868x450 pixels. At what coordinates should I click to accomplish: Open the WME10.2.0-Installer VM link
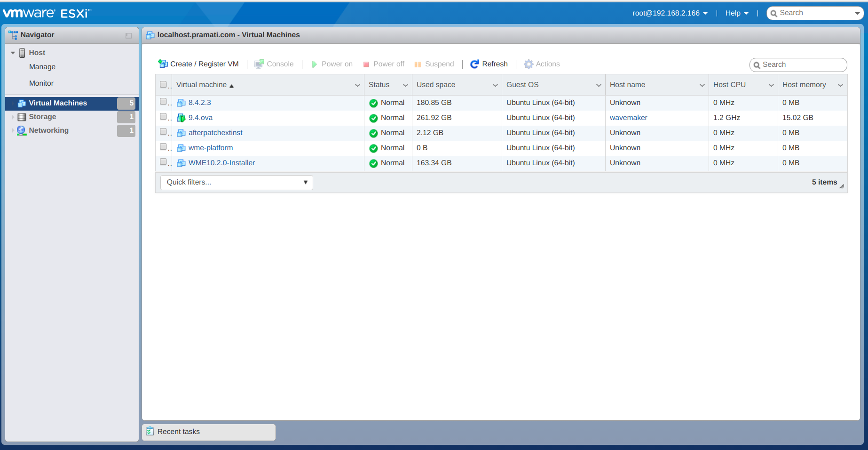221,163
